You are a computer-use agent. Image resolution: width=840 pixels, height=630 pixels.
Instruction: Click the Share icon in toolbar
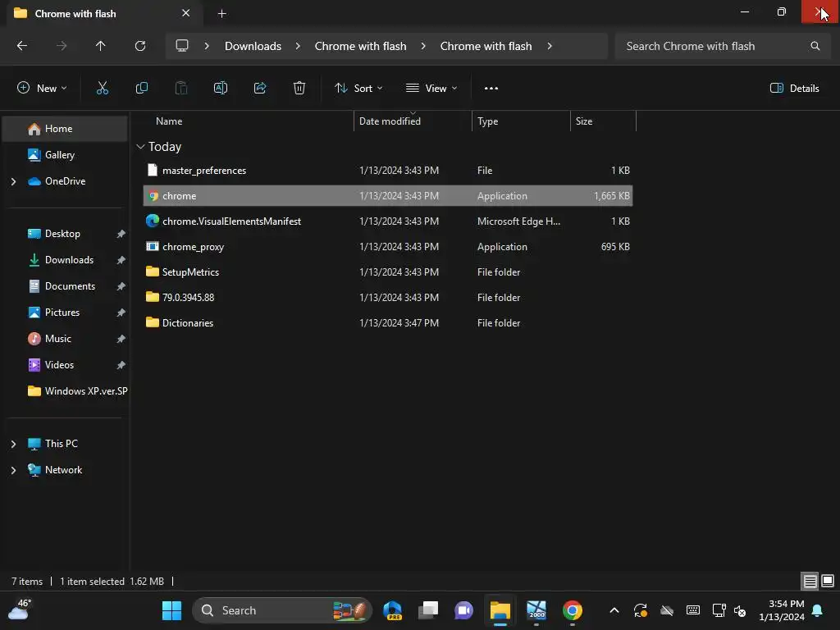pyautogui.click(x=260, y=88)
